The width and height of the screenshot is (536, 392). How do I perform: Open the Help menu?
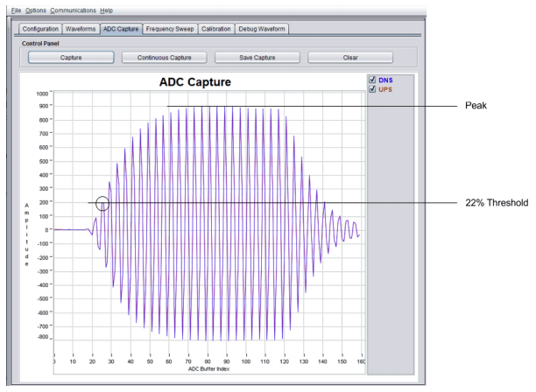point(106,10)
